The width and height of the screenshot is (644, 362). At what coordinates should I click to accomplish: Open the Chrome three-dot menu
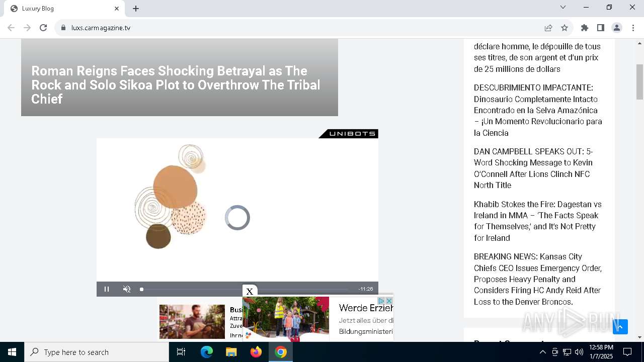pyautogui.click(x=633, y=28)
